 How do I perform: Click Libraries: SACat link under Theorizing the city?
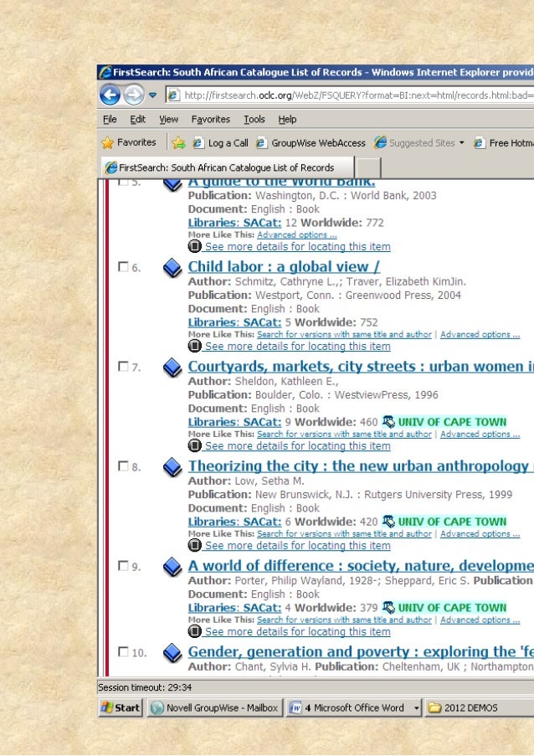(234, 522)
